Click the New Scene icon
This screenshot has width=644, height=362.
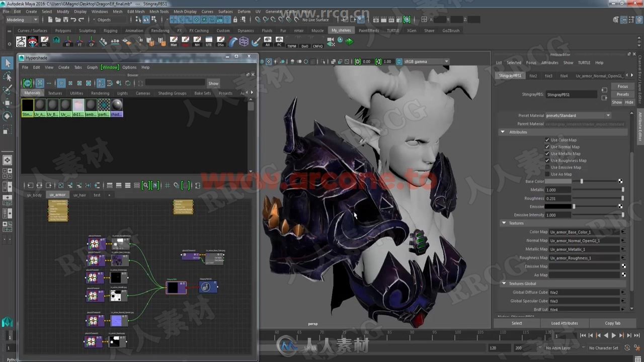click(50, 20)
